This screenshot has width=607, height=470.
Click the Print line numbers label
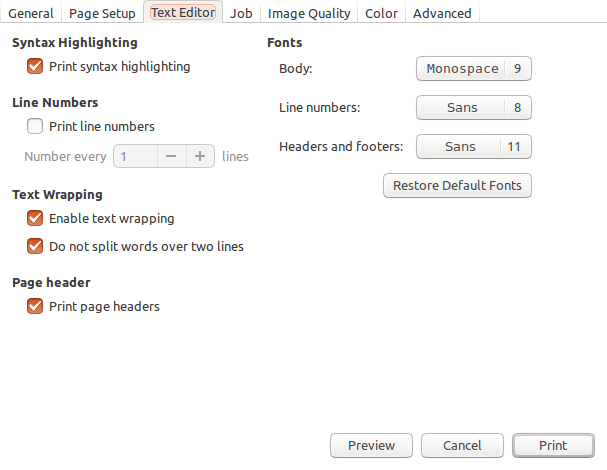(x=102, y=127)
